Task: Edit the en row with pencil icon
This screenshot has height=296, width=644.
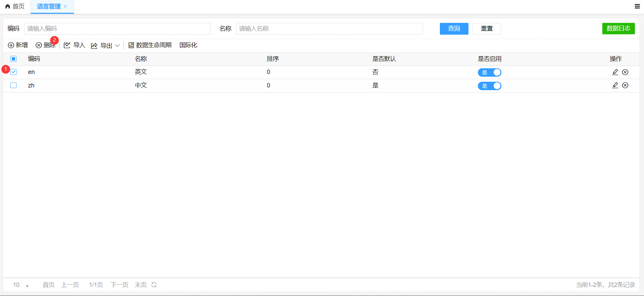Action: click(615, 72)
